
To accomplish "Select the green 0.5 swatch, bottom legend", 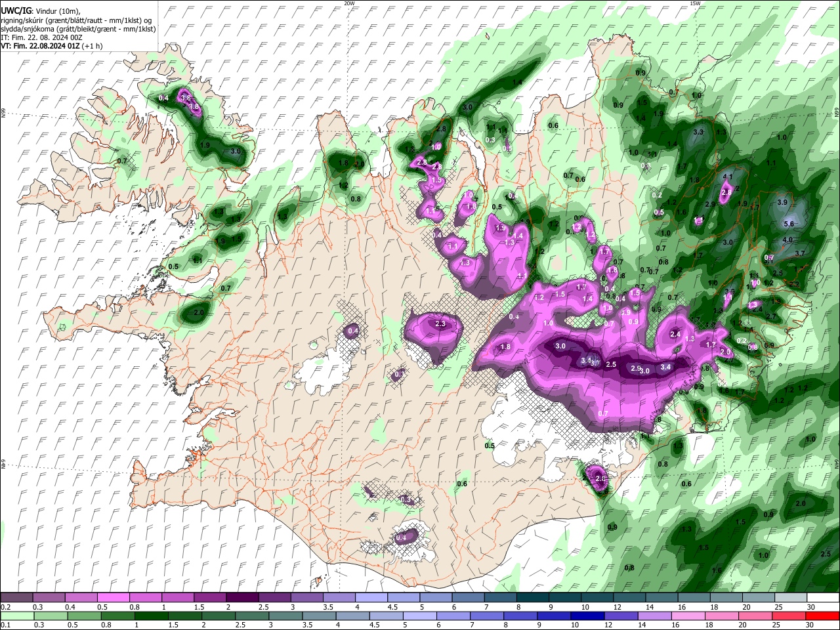I will (85, 616).
